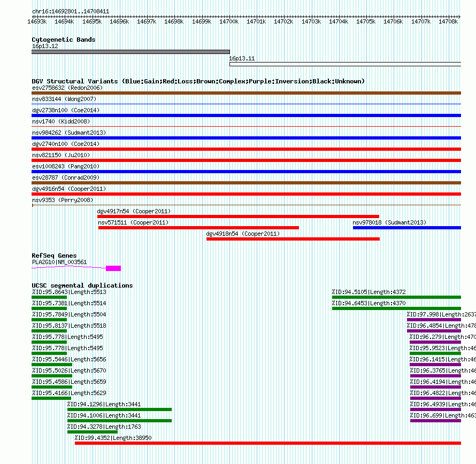The image size is (476, 464).
Task: Click the nsv1740 (Kidd2008) variant label
Action: (x=61, y=121)
